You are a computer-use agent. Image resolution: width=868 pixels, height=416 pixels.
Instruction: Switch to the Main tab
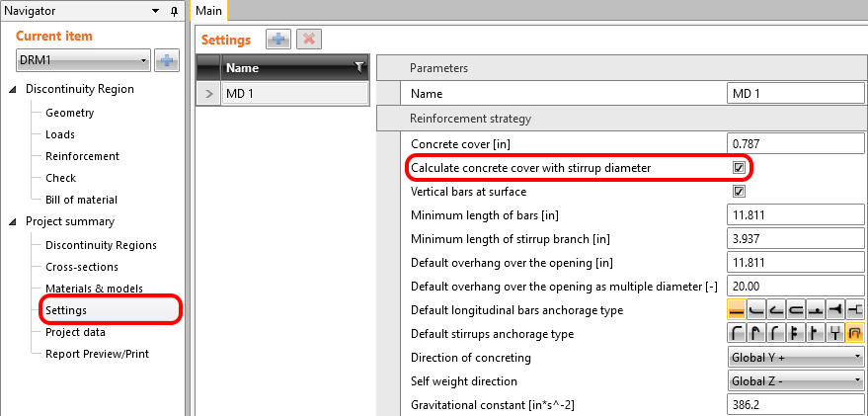point(209,10)
